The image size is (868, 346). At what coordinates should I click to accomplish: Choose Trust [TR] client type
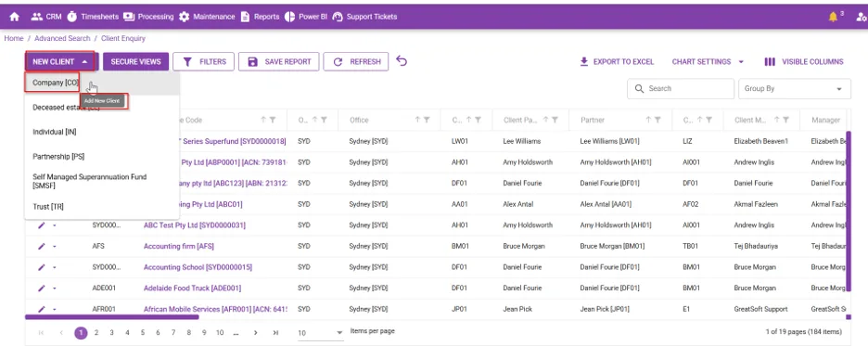click(x=102, y=207)
